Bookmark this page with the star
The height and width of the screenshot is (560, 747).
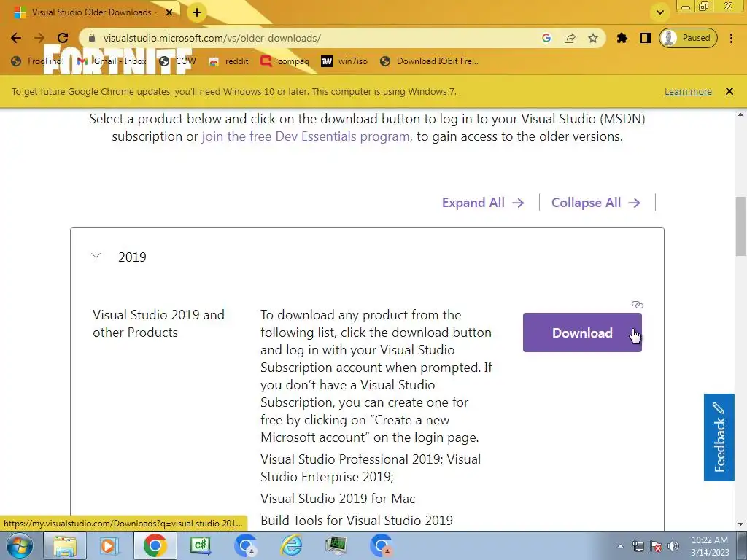(592, 38)
